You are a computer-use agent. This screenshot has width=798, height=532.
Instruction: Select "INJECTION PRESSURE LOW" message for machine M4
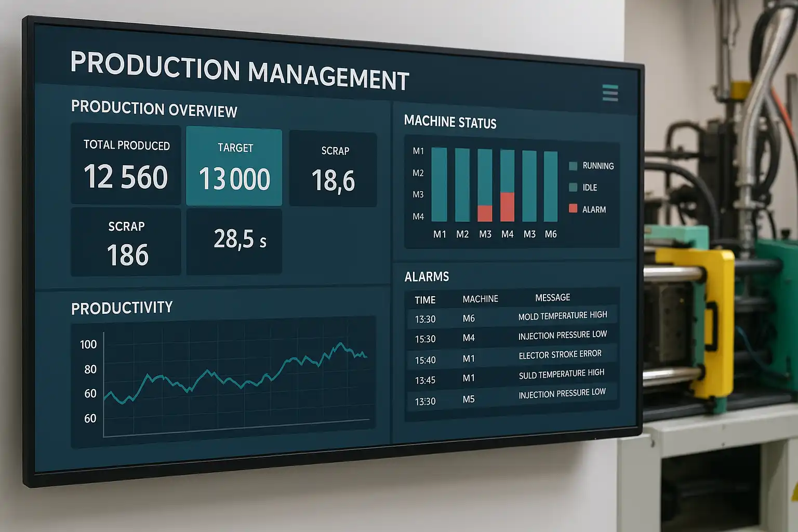point(563,335)
